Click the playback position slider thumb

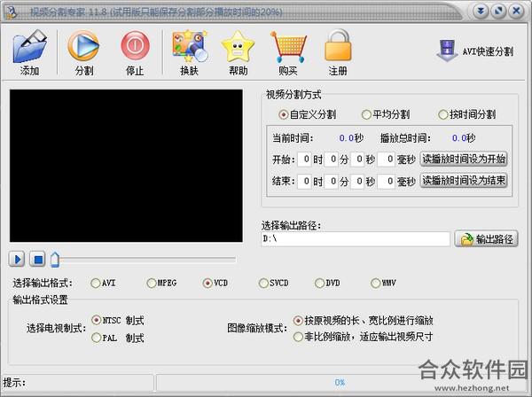[x=55, y=260]
